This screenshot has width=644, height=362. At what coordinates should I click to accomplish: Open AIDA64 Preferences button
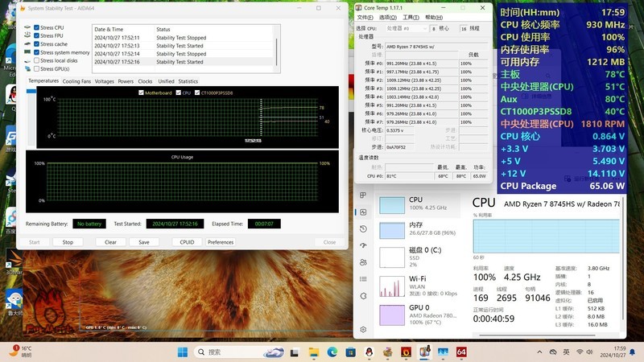(x=221, y=242)
